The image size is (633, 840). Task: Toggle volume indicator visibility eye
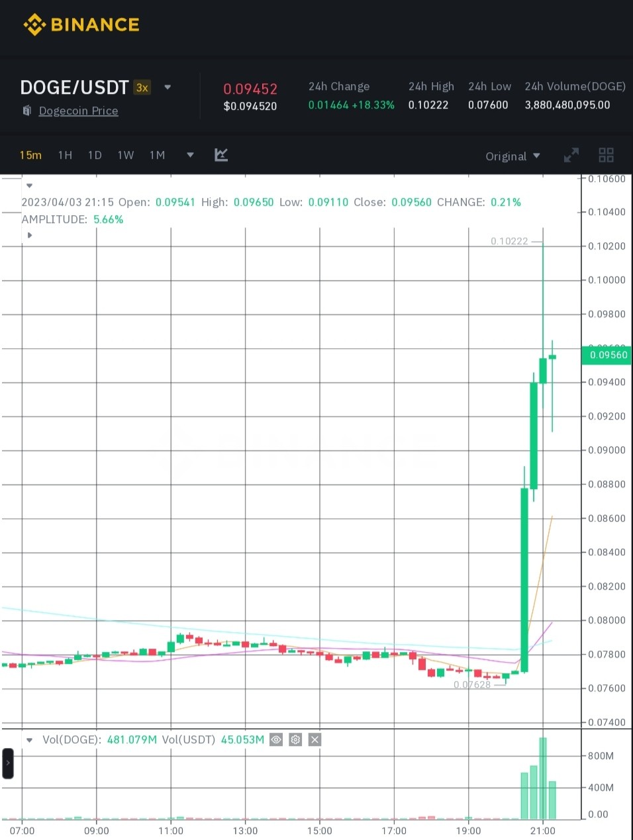click(276, 739)
